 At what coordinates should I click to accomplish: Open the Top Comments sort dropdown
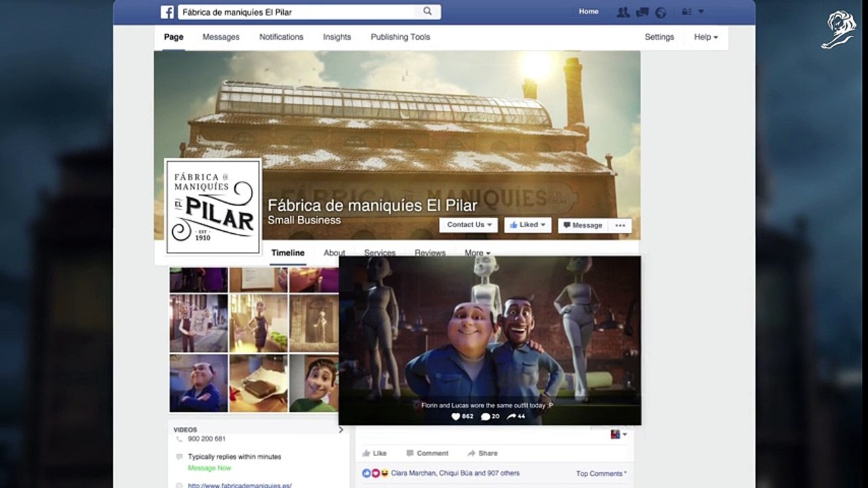[x=601, y=474]
